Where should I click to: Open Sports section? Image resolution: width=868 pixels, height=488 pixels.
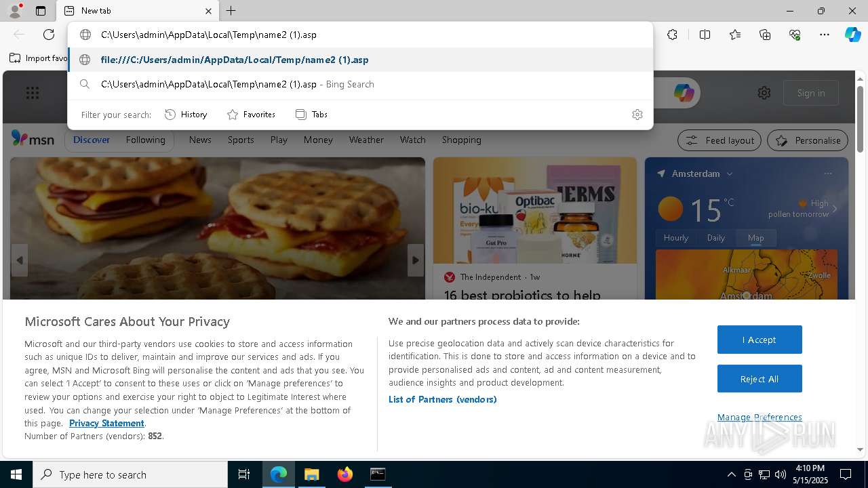pyautogui.click(x=241, y=140)
